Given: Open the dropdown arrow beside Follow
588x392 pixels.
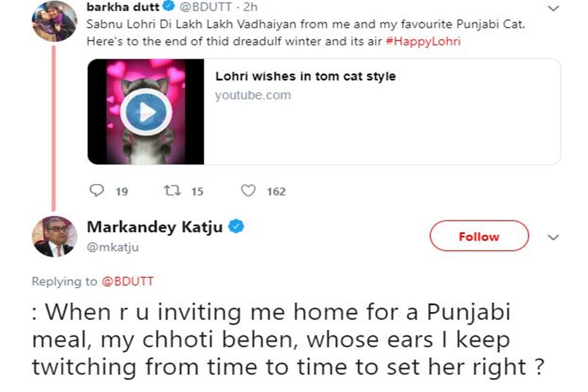Looking at the screenshot, I should 553,238.
